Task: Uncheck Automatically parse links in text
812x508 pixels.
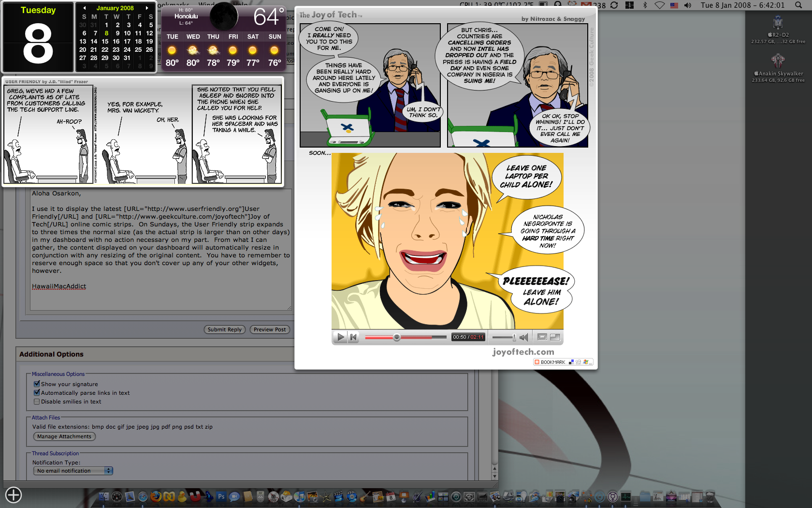Action: pos(37,393)
